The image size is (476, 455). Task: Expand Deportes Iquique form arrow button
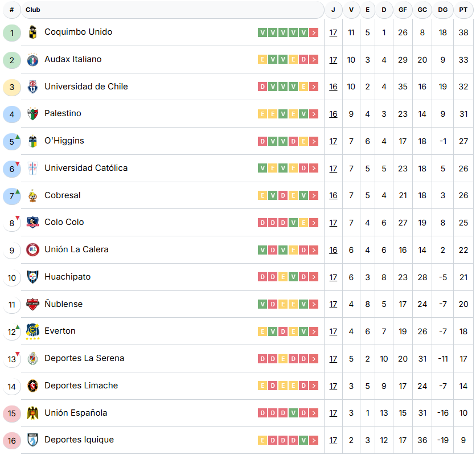coord(314,440)
